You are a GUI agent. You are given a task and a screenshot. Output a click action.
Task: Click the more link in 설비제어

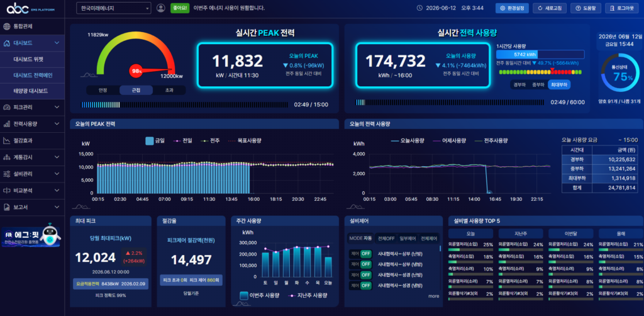(x=433, y=296)
